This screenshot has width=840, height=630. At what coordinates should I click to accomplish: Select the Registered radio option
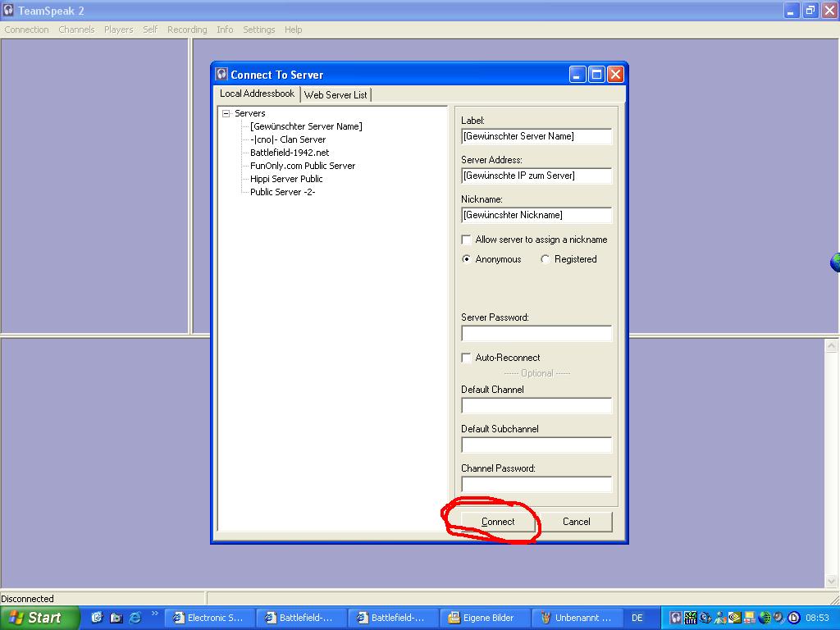point(545,258)
